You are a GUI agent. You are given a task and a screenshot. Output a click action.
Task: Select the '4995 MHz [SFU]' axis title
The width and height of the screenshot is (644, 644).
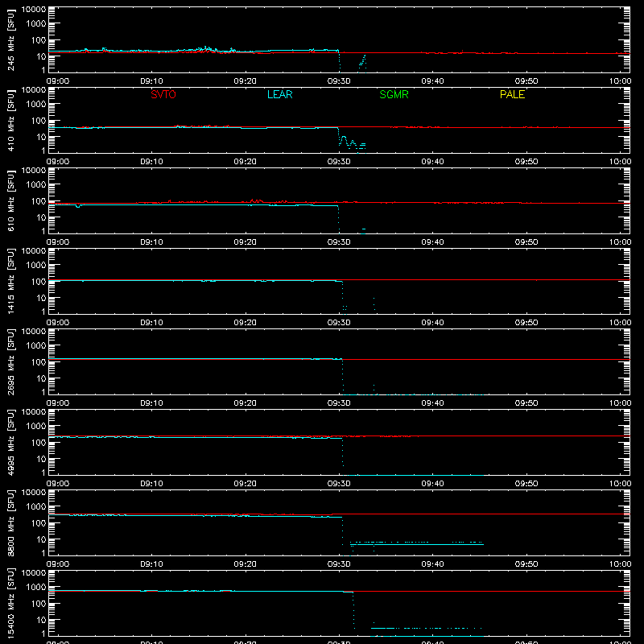click(x=11, y=442)
